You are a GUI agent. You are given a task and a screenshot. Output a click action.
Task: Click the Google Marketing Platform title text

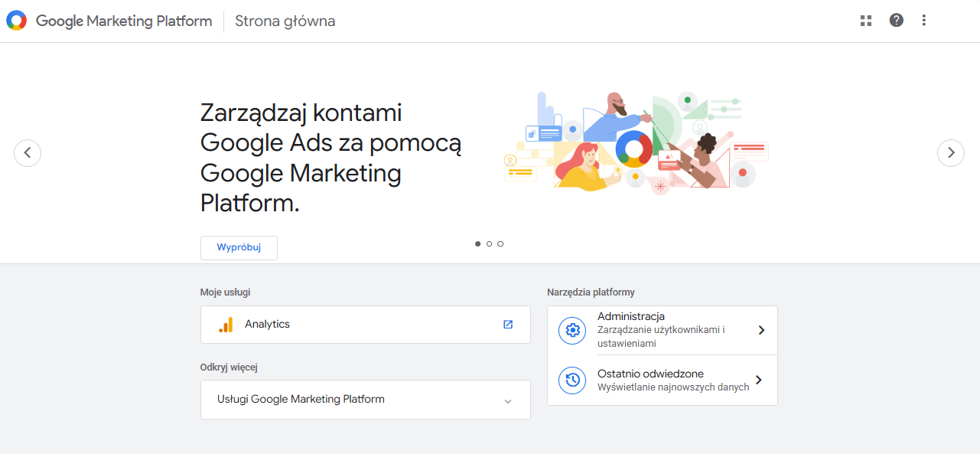122,21
